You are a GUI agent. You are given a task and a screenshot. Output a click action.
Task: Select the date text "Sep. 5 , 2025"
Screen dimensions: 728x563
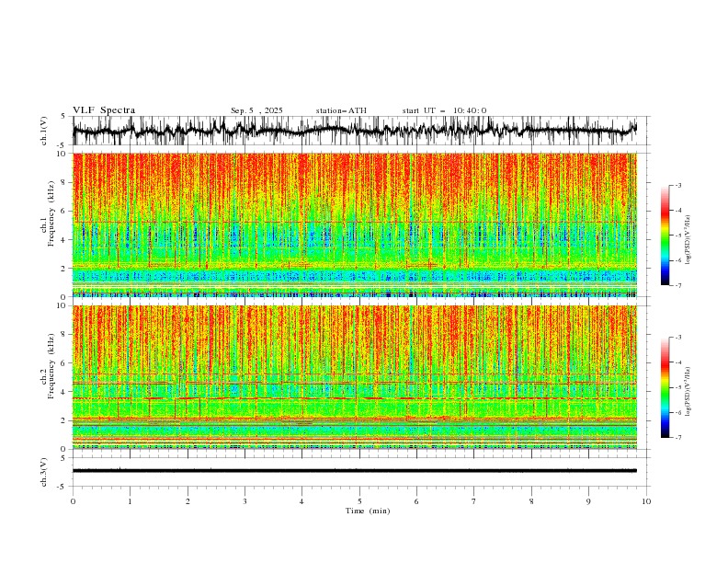click(x=256, y=110)
